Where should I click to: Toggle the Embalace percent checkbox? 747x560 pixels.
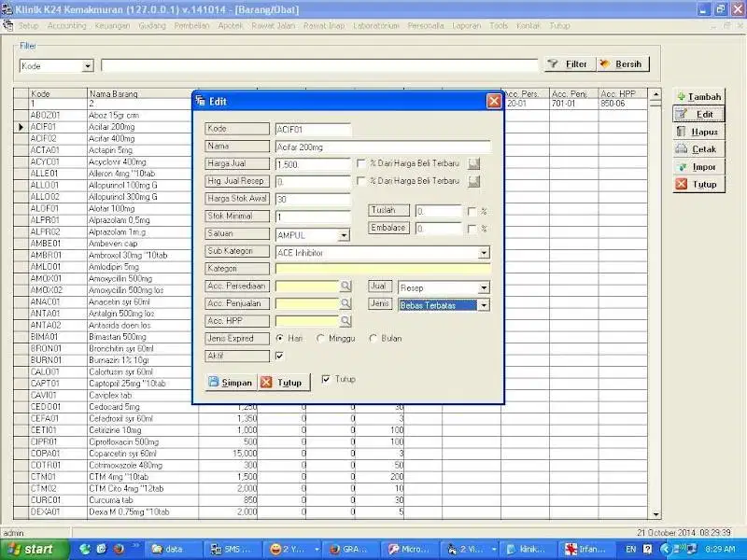[472, 229]
